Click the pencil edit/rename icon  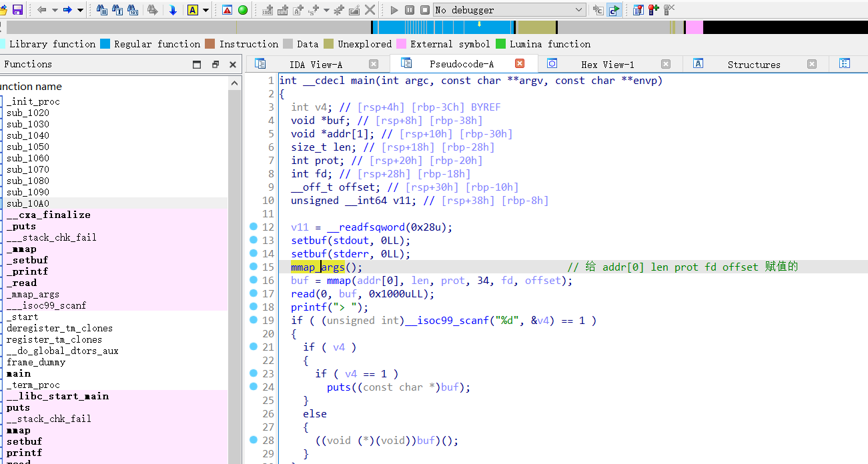click(x=354, y=10)
